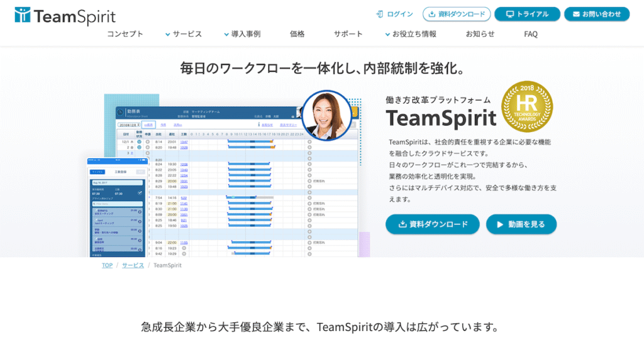Click the envelope icon on お問い合わせ button
The width and height of the screenshot is (644, 338).
[575, 14]
